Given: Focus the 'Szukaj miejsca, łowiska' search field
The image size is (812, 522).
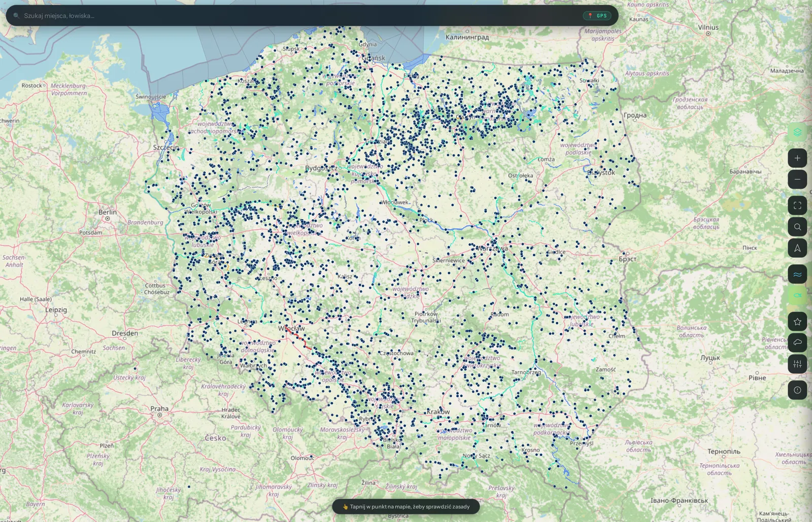Looking at the screenshot, I should tap(299, 16).
